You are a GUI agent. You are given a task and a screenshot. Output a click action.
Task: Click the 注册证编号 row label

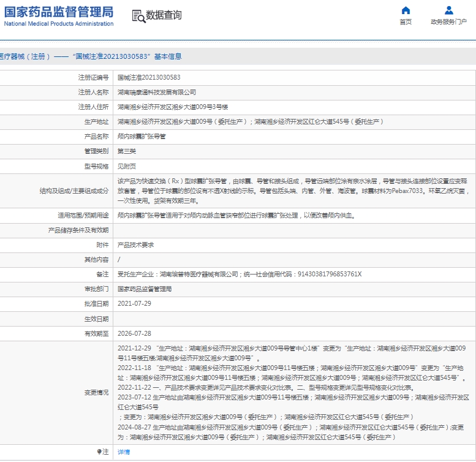(x=93, y=77)
